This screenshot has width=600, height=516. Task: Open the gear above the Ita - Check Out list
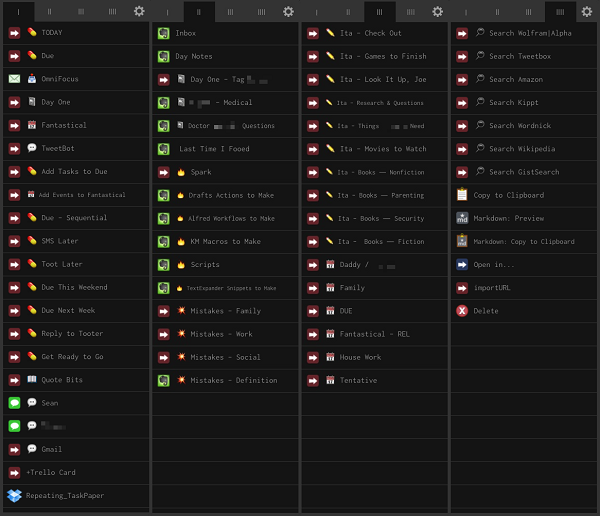click(x=438, y=11)
